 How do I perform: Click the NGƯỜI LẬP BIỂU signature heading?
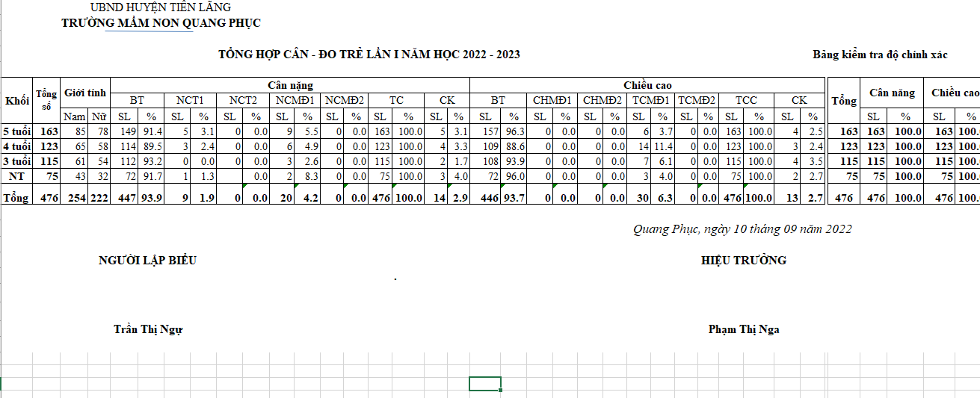pyautogui.click(x=147, y=261)
